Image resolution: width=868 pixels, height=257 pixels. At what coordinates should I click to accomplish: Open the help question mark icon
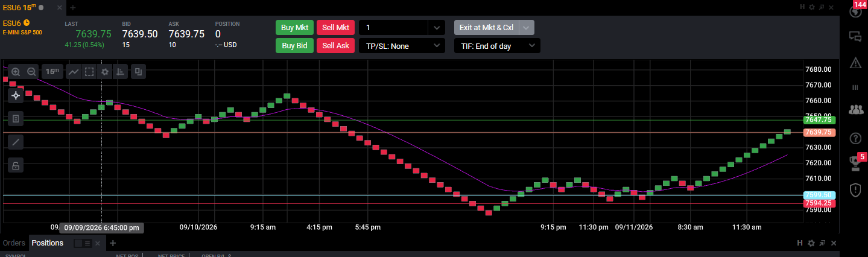point(855,138)
